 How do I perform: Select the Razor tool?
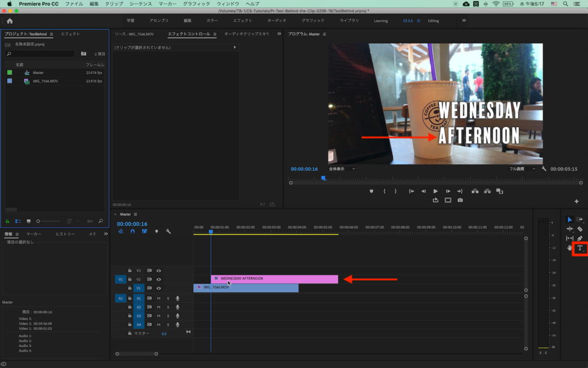(x=579, y=229)
